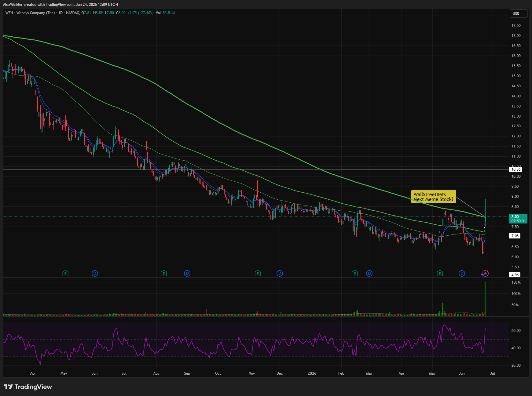Click the 10.36 horizontal line price label
Image resolution: width=532 pixels, height=396 pixels.
516,169
